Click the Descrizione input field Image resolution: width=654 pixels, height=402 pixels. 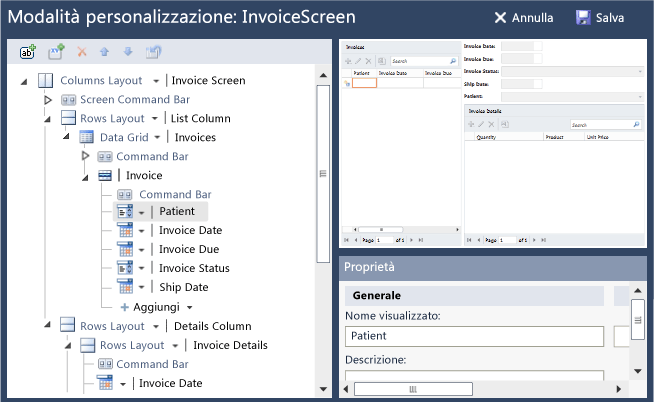pos(474,375)
